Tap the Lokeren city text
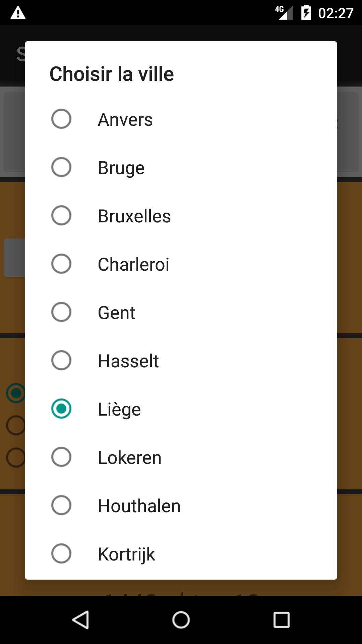Viewport: 362px width, 644px height. click(130, 458)
